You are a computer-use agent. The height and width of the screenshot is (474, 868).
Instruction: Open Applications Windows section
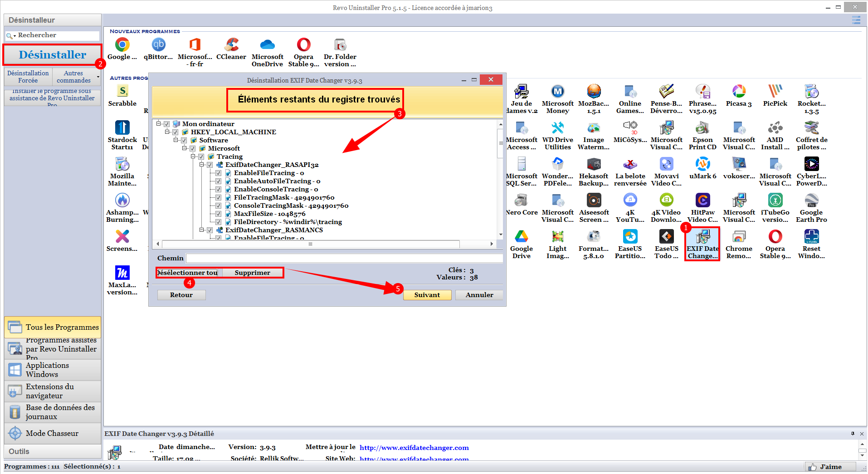click(53, 370)
